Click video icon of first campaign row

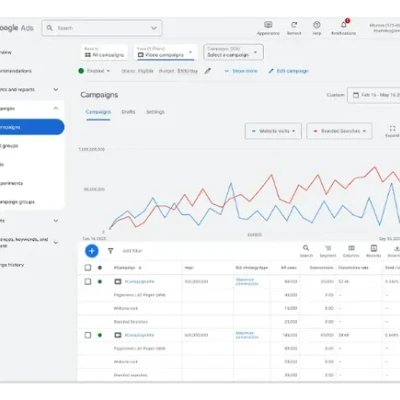[118, 282]
